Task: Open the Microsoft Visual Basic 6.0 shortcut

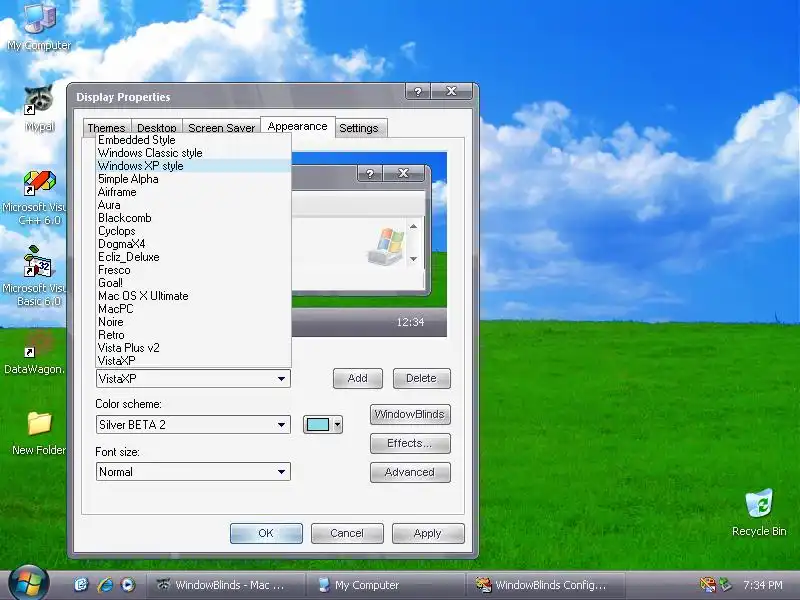Action: [x=38, y=277]
